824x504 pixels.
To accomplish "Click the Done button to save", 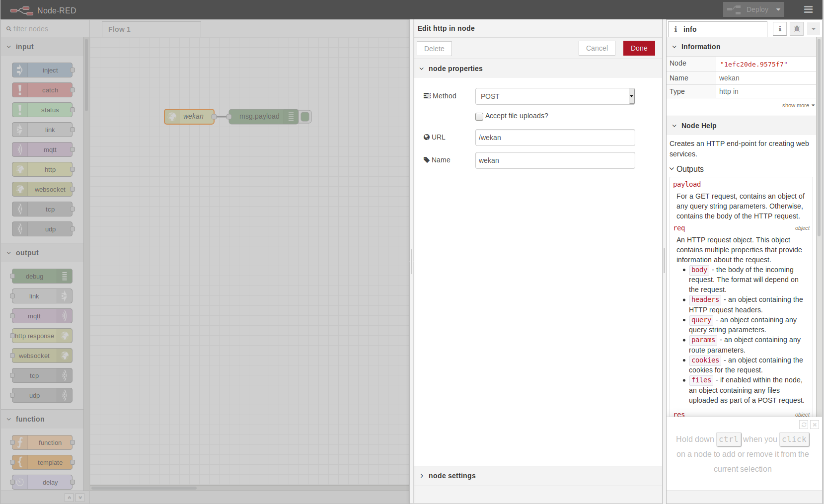I will click(639, 48).
